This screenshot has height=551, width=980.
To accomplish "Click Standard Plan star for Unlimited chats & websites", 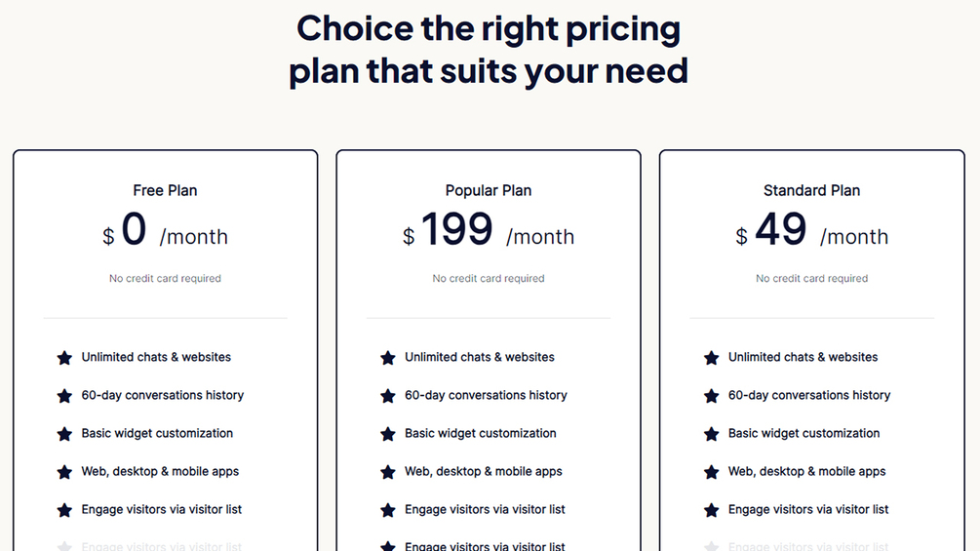I will pyautogui.click(x=712, y=358).
